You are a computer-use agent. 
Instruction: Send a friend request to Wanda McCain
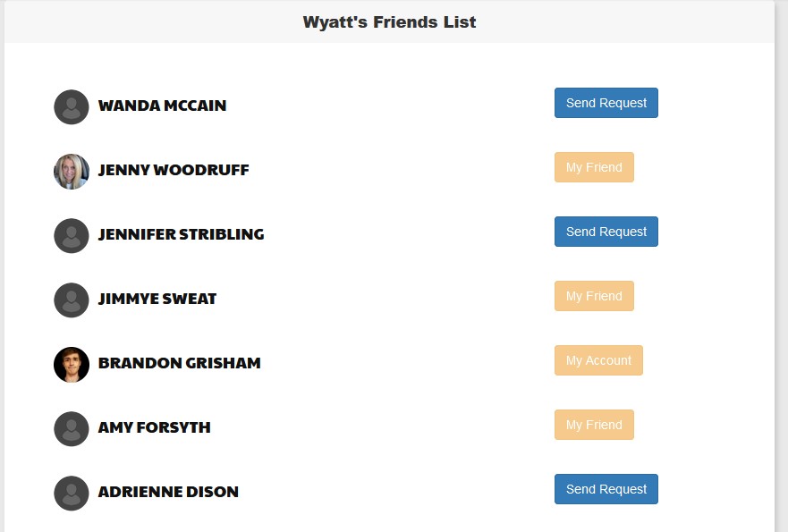click(606, 103)
